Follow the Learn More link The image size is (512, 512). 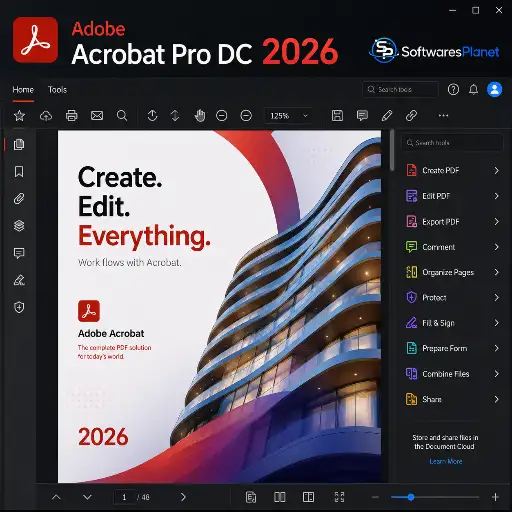(x=446, y=462)
